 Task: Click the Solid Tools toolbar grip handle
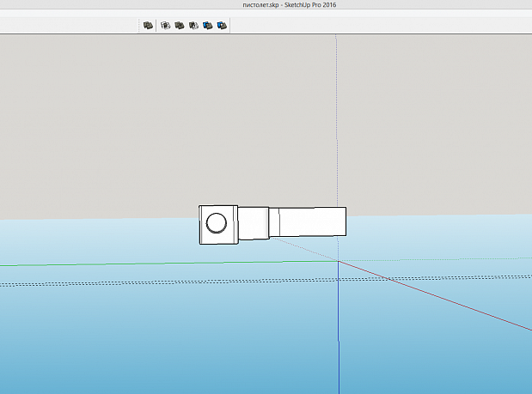click(x=139, y=26)
